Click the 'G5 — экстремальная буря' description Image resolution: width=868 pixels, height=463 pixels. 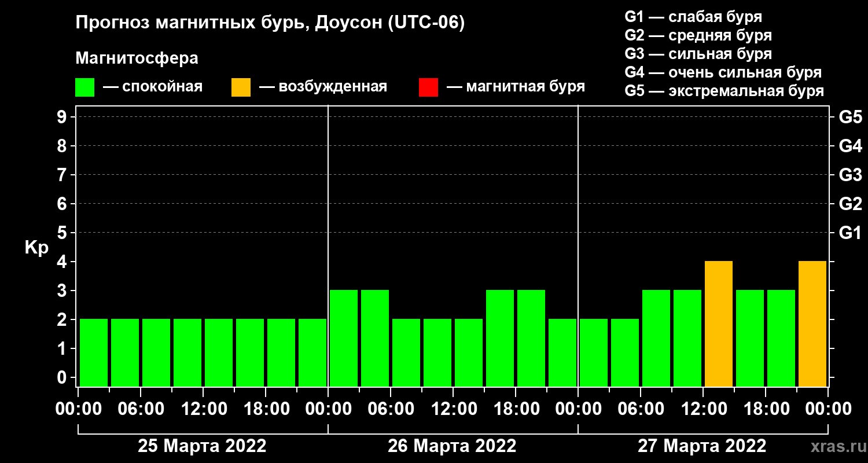coord(724,91)
